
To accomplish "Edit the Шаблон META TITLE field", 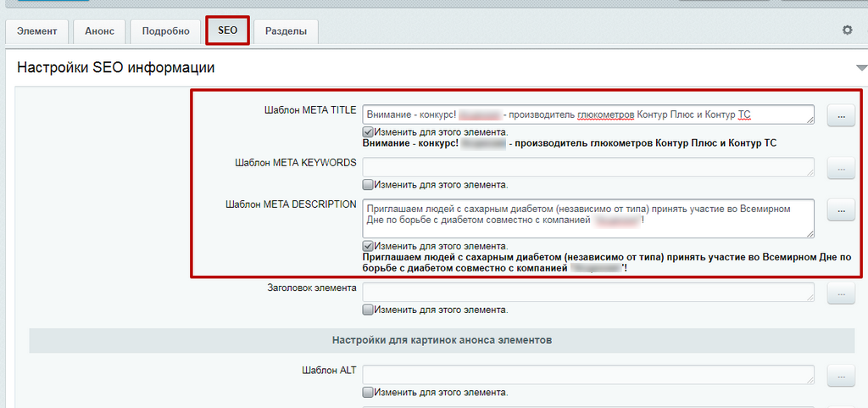I will coord(588,115).
